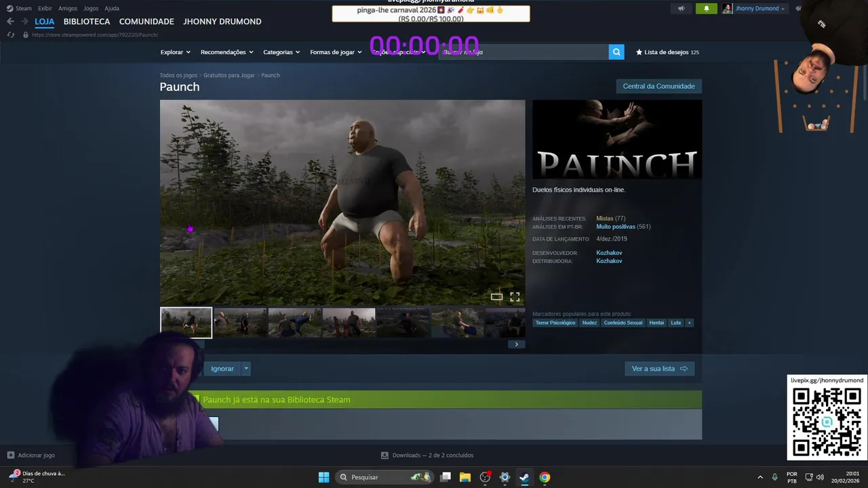Expand the Formas de jogar dropdown
The width and height of the screenshot is (868, 488).
pyautogui.click(x=336, y=52)
